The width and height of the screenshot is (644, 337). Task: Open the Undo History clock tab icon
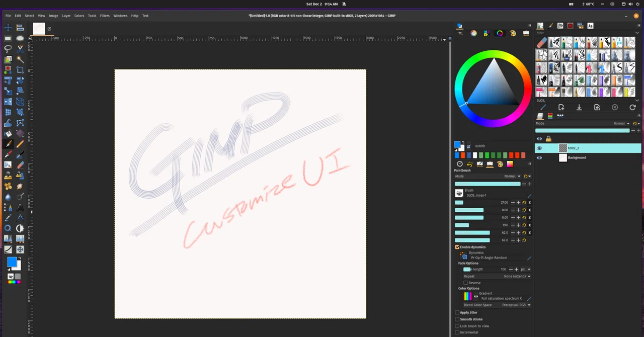pos(459,164)
